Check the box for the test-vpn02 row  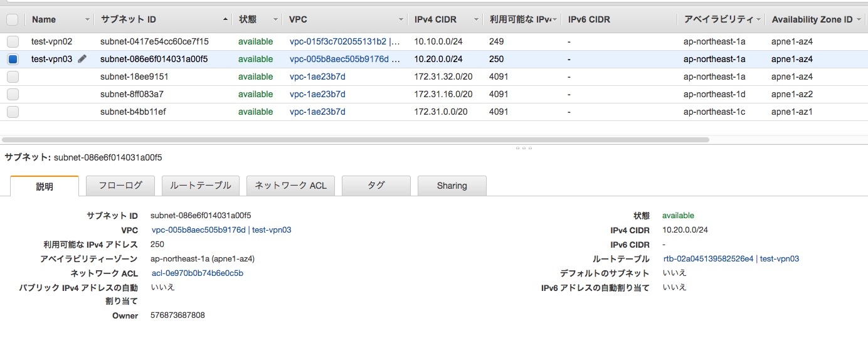(13, 41)
